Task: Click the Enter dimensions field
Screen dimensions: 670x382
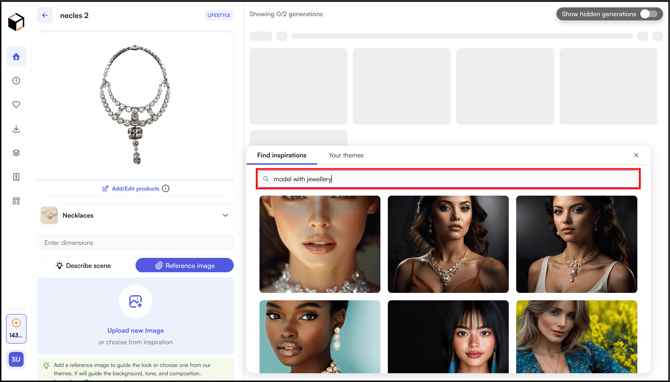Action: 135,243
